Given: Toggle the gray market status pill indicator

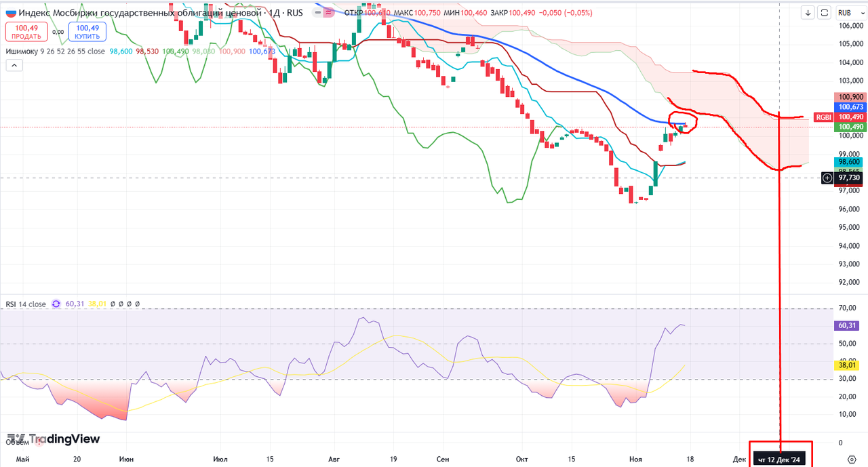Looking at the screenshot, I should click(x=317, y=12).
